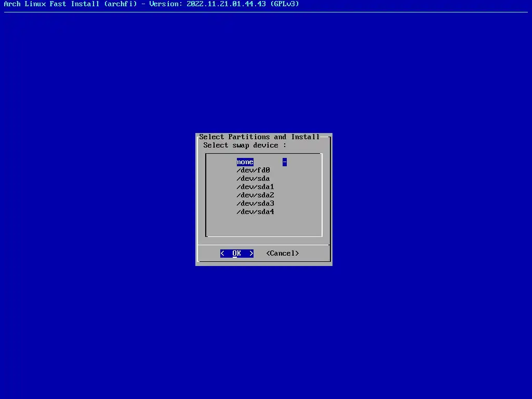Click the Arch Linux Fast Install header text
532x399 pixels.
[151, 4]
